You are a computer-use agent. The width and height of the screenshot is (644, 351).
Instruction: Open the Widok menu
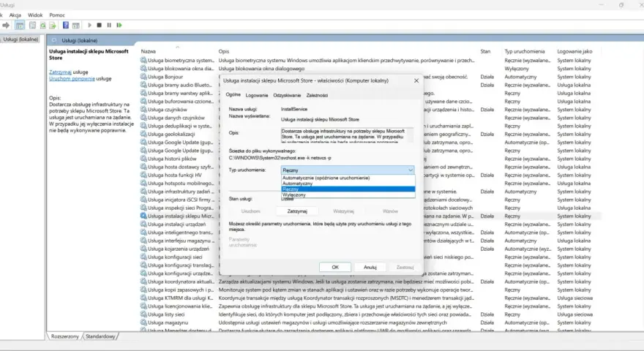(x=35, y=15)
